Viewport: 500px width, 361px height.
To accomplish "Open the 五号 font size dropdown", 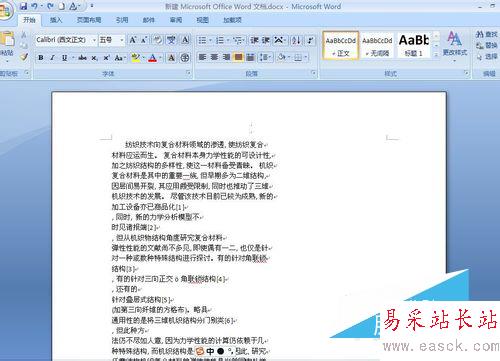I will pos(122,40).
